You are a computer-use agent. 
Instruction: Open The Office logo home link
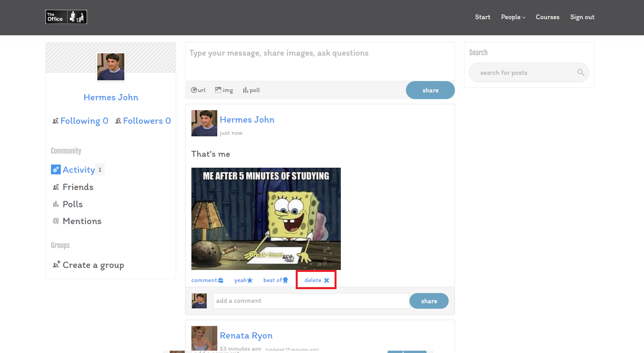[66, 17]
